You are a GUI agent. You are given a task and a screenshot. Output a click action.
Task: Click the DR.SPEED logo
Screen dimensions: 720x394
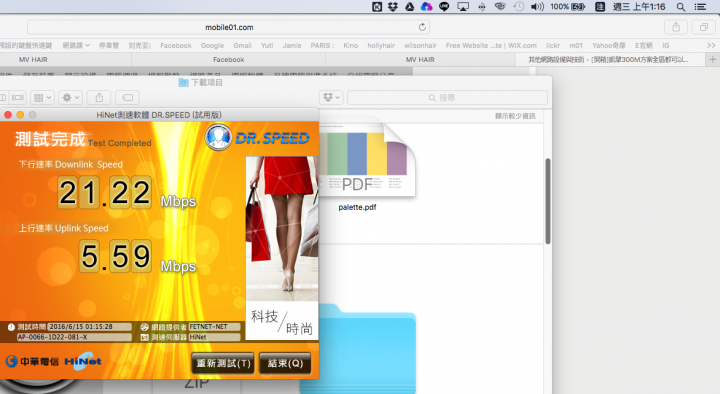257,137
